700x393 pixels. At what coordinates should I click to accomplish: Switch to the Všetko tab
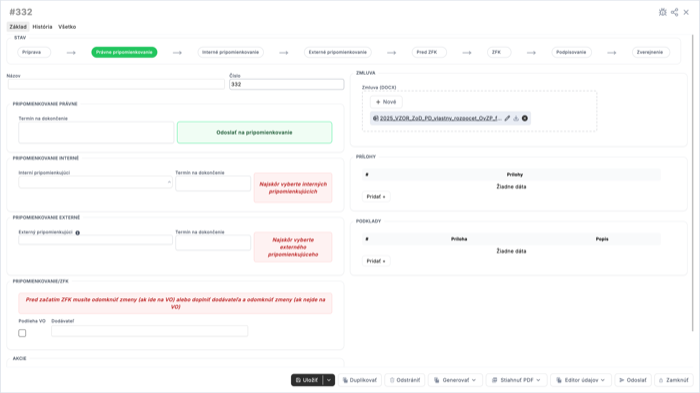(x=67, y=27)
